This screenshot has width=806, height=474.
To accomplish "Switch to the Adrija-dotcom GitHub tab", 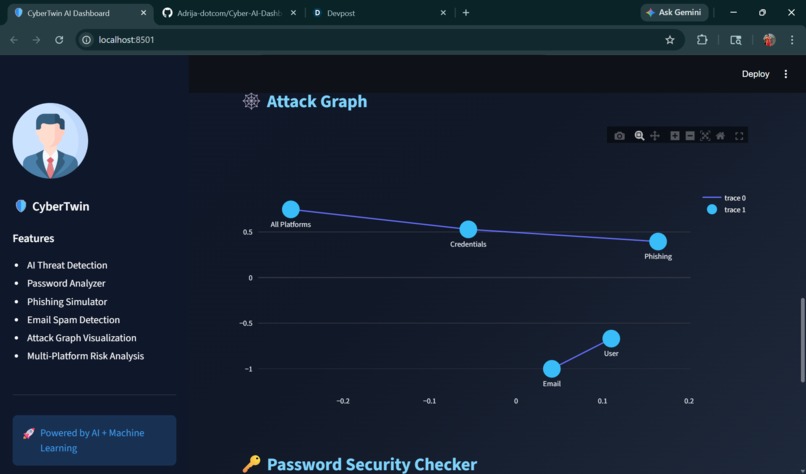I will pyautogui.click(x=229, y=13).
